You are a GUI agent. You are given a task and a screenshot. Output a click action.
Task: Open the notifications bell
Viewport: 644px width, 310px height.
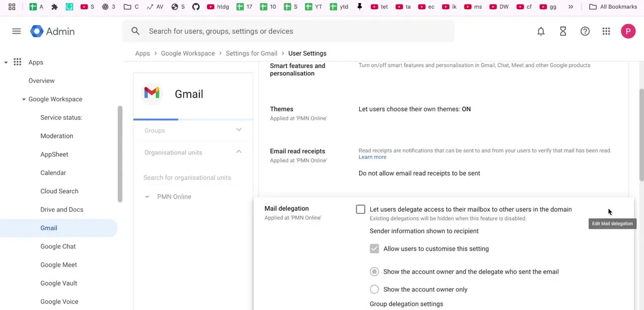pos(541,31)
